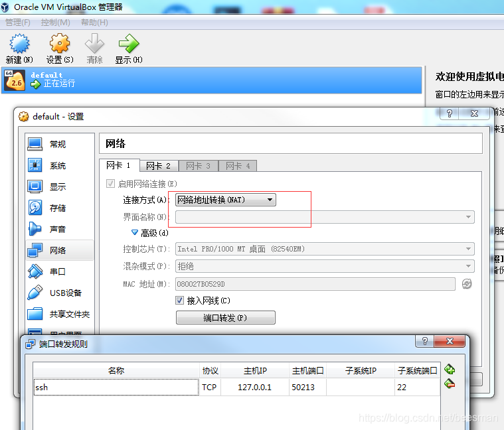Select Serial Ports (串口) settings category
The image size is (504, 430).
pos(60,271)
